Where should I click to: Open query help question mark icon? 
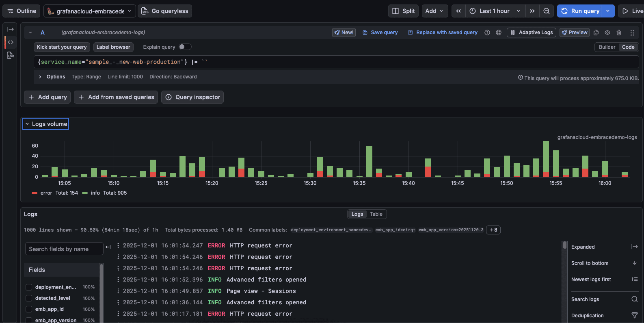[x=487, y=33]
